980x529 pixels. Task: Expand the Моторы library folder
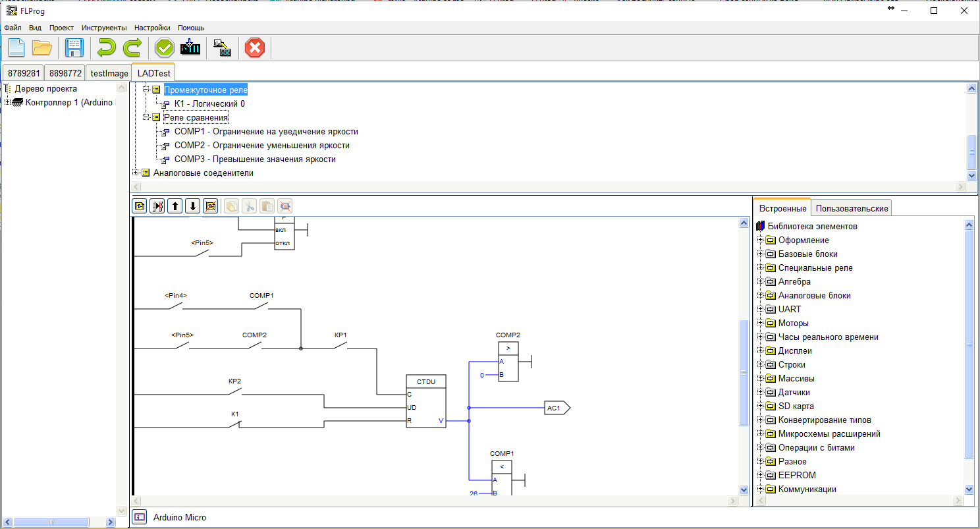click(x=761, y=323)
